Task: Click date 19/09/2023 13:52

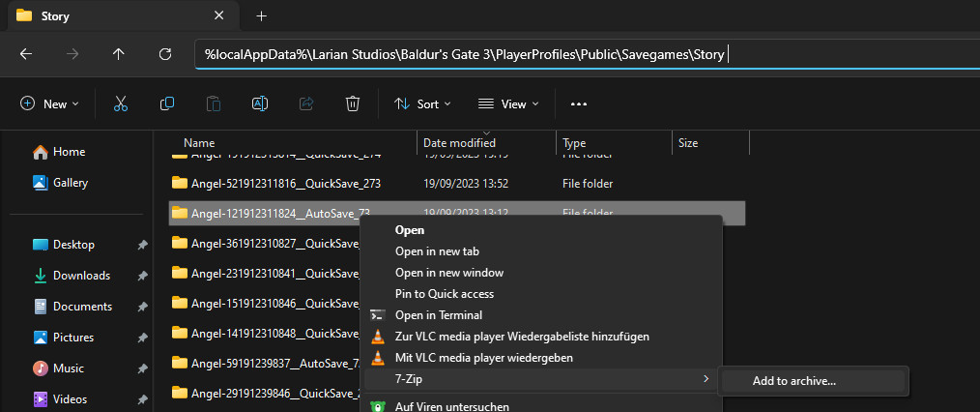Action: click(x=466, y=183)
